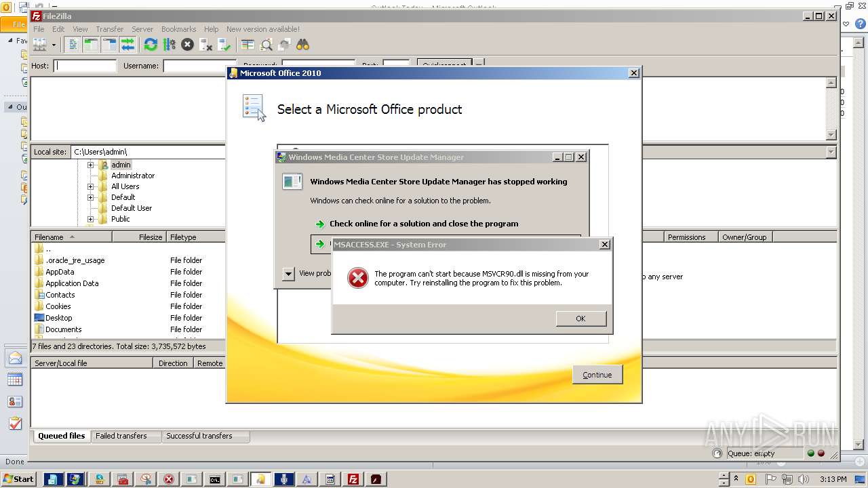Toggle transfer queue display in FileZilla

click(127, 45)
